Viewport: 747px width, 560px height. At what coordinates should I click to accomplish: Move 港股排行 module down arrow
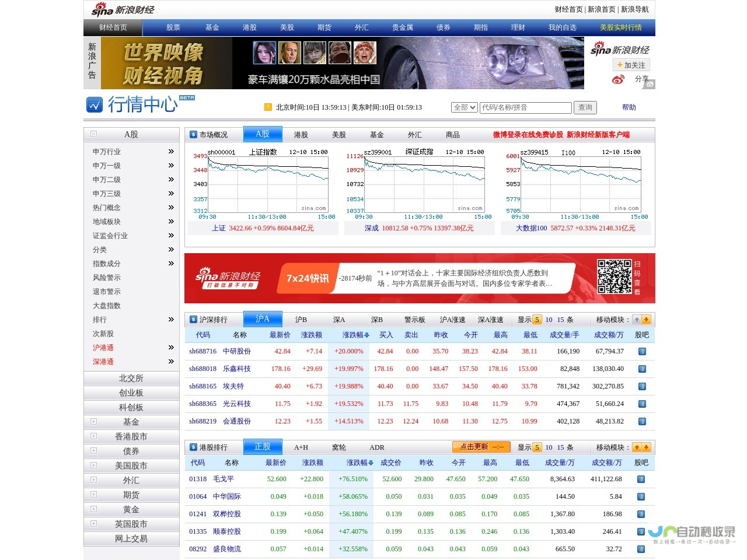[x=646, y=447]
